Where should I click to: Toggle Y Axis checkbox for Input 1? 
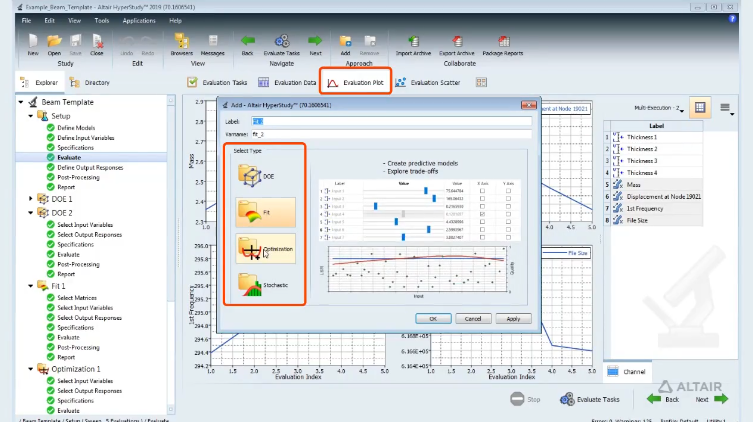pos(508,191)
